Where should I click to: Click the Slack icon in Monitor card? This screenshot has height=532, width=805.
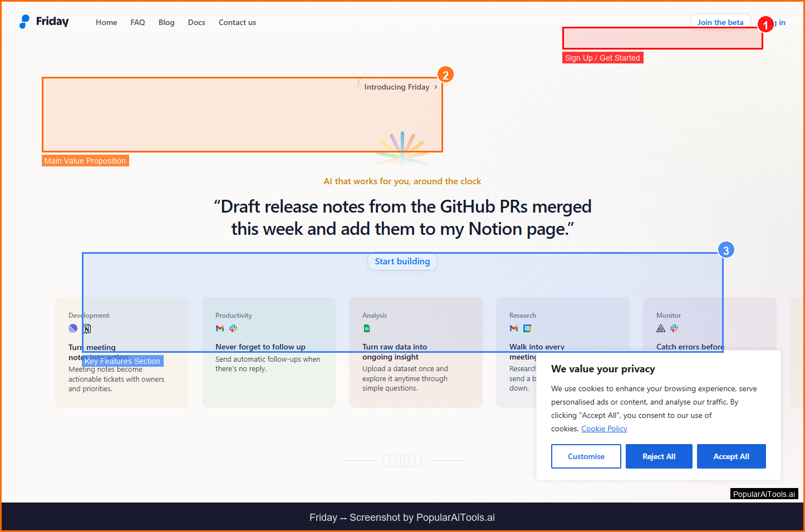click(674, 328)
